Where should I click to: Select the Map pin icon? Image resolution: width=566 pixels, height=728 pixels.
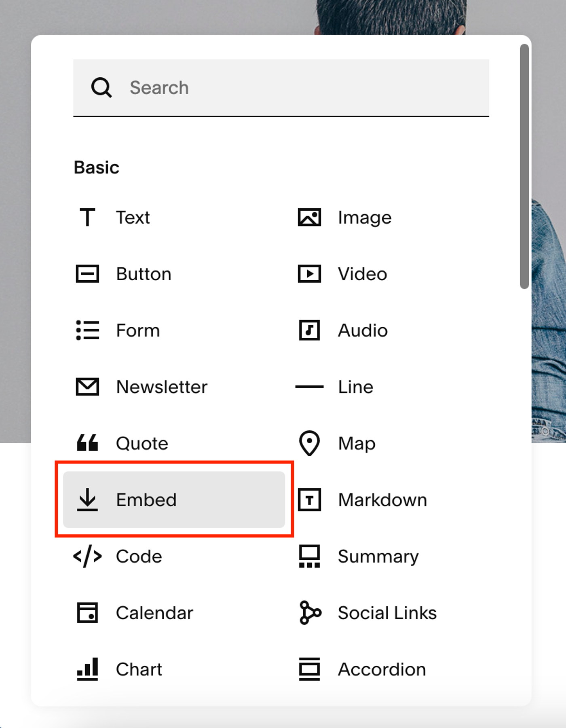point(309,443)
